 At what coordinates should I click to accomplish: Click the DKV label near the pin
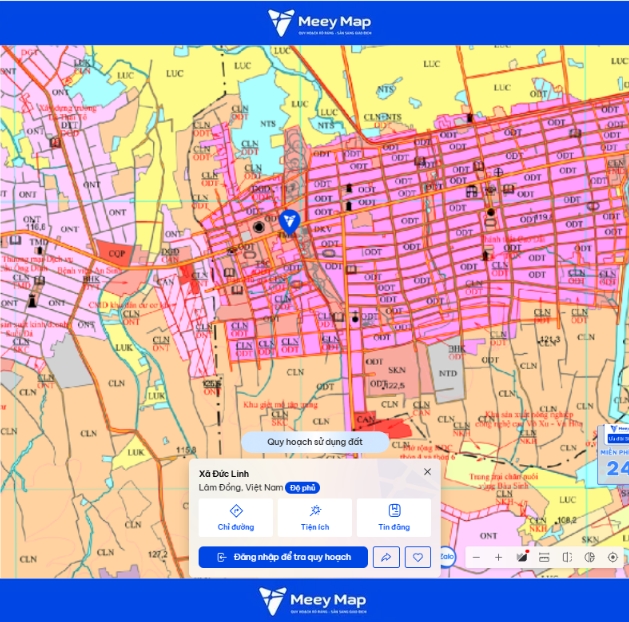click(323, 229)
